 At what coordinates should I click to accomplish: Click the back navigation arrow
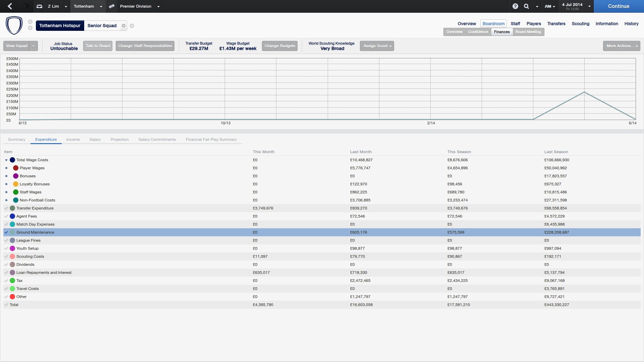point(10,6)
